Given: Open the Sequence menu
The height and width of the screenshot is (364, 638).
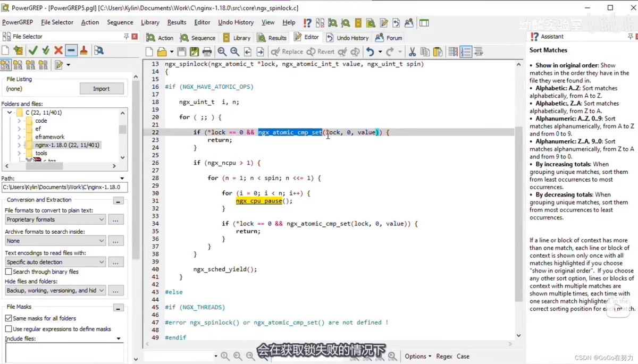Looking at the screenshot, I should [x=120, y=22].
